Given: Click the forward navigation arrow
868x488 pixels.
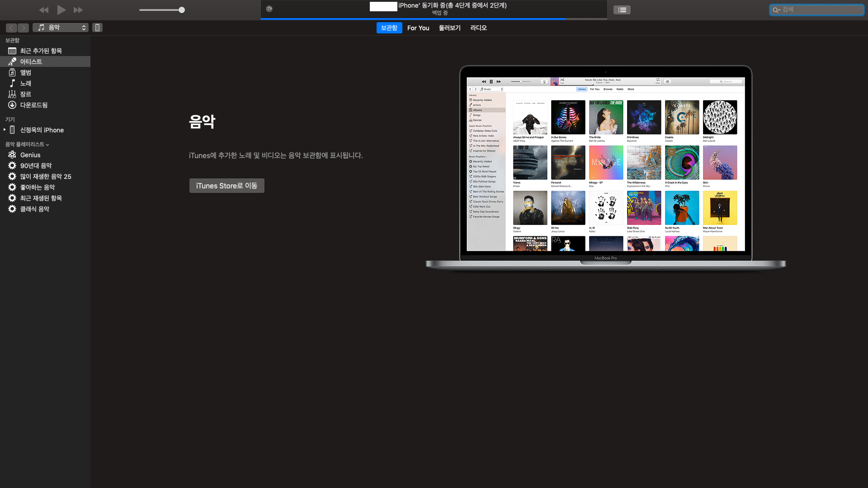Looking at the screenshot, I should click(24, 28).
